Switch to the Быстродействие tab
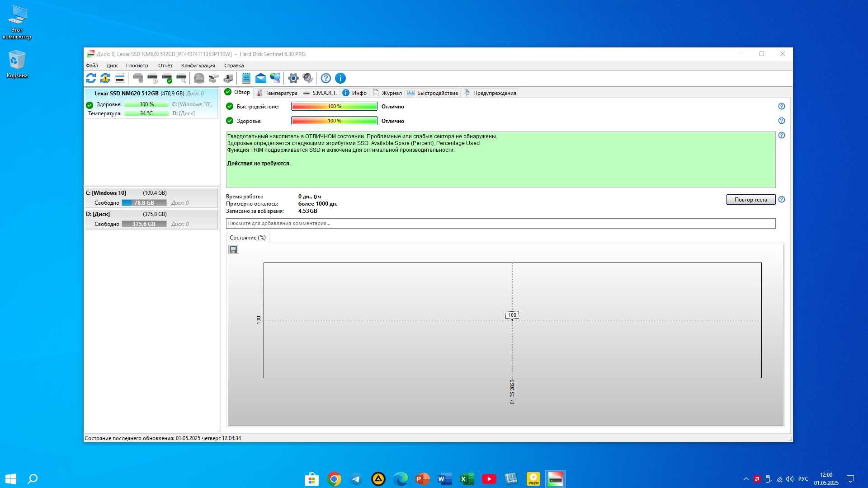Viewport: 868px width, 488px height. point(433,93)
